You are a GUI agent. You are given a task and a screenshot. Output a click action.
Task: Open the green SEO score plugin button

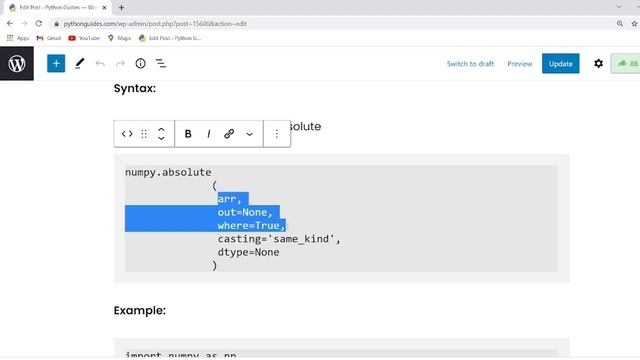[626, 64]
